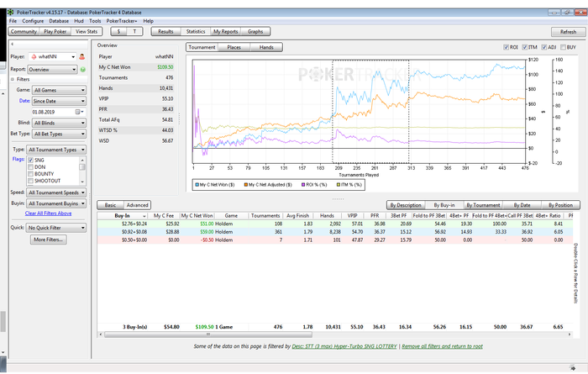Viewport: 588px width, 374px height.
Task: Open the Desc: STT Hyper-Turbo SNG LOTTERY filter link
Action: (x=344, y=346)
